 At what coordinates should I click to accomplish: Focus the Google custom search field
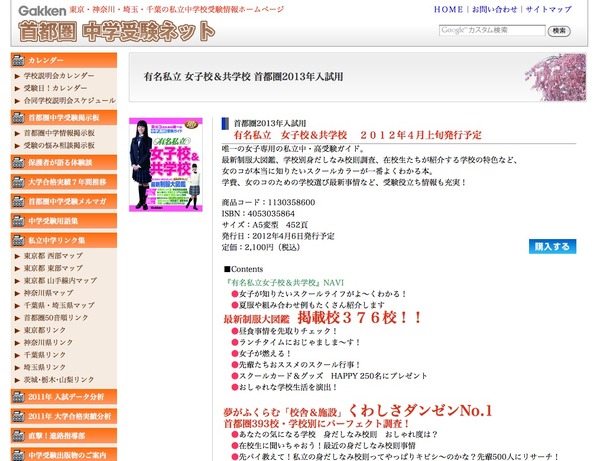click(x=492, y=30)
